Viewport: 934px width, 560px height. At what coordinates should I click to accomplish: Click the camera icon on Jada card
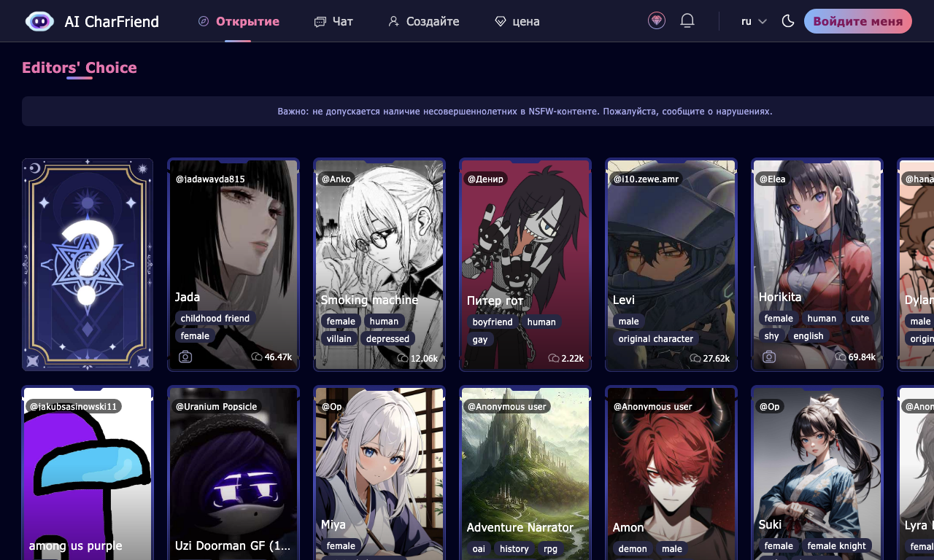coord(185,357)
